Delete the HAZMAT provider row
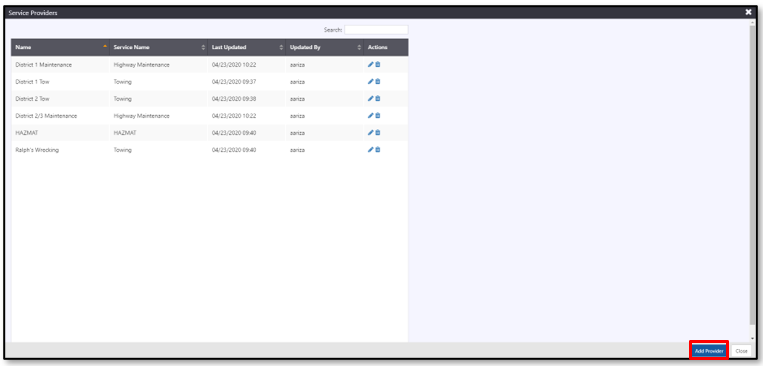 [x=378, y=133]
